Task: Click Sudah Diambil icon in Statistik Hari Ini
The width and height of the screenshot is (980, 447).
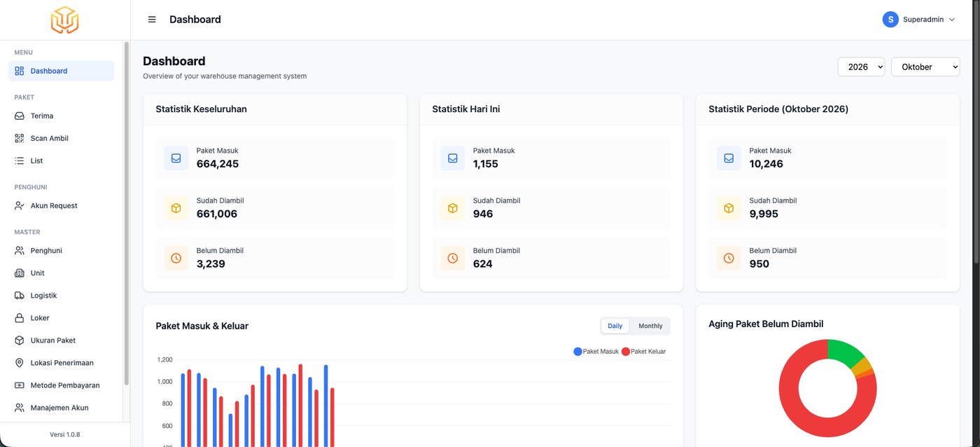Action: click(452, 208)
